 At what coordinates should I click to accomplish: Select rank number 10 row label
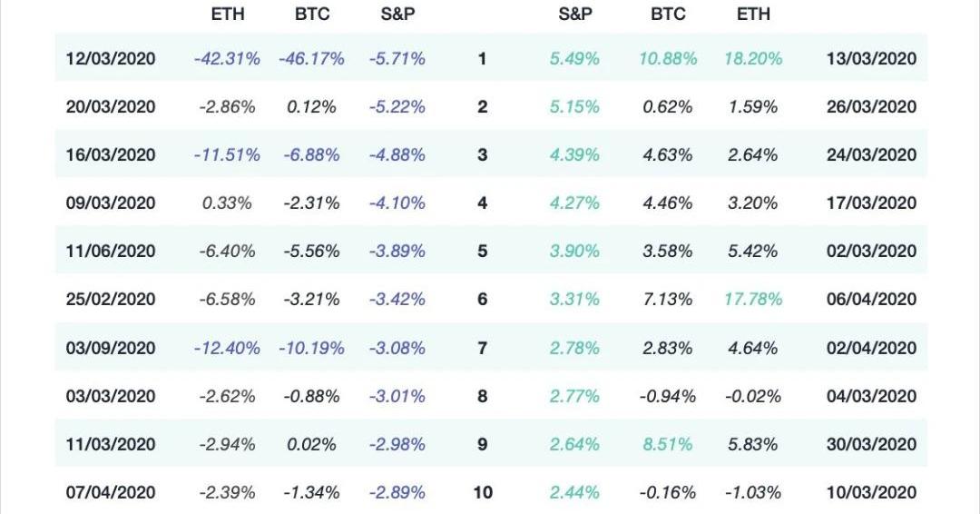[x=483, y=493]
